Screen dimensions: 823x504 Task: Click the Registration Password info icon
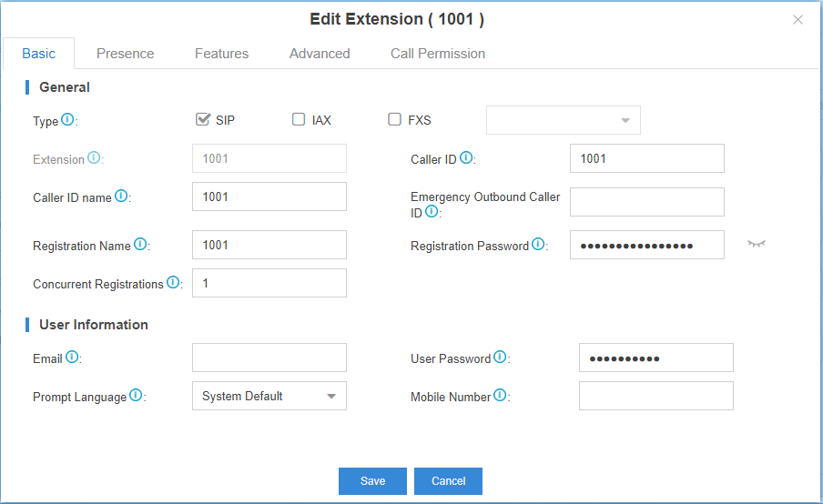(x=538, y=244)
